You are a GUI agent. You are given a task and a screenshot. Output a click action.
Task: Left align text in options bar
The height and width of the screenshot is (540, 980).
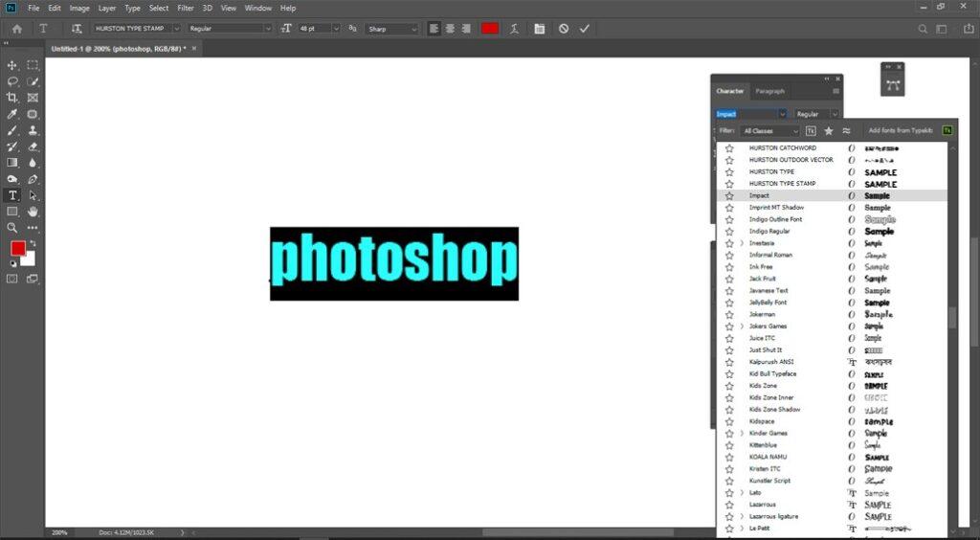434,29
